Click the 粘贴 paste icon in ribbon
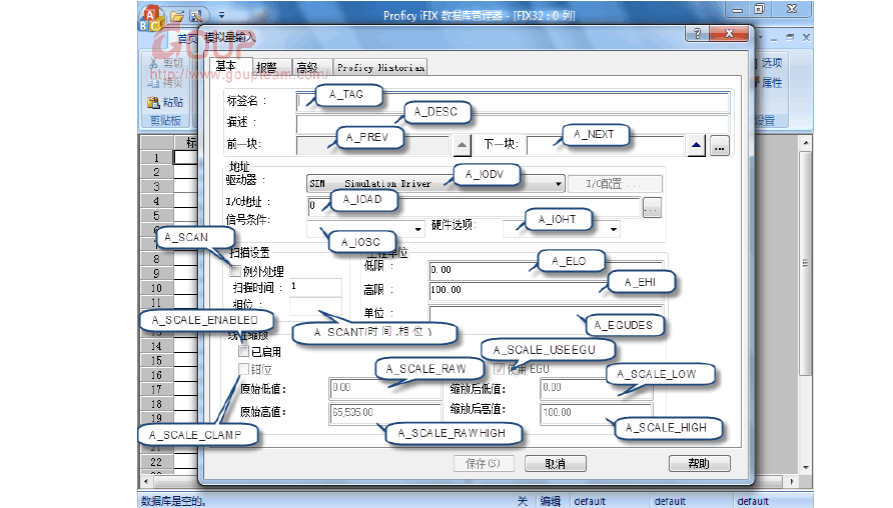 153,102
